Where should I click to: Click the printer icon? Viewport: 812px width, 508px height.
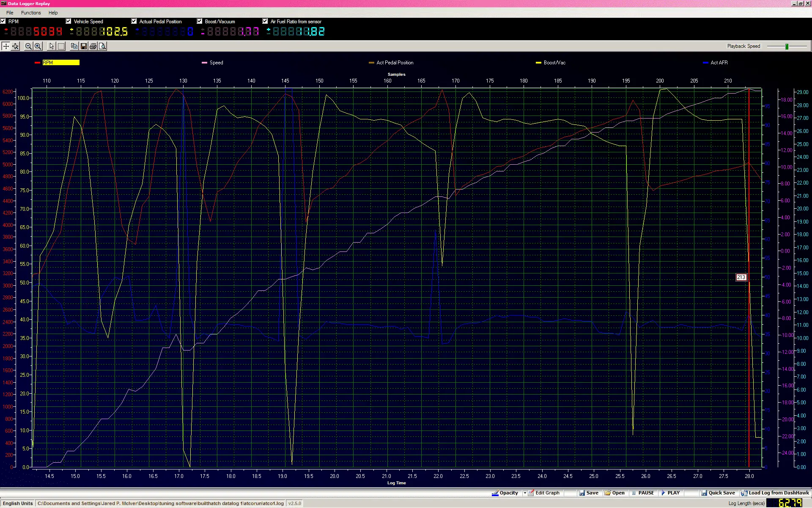click(93, 46)
